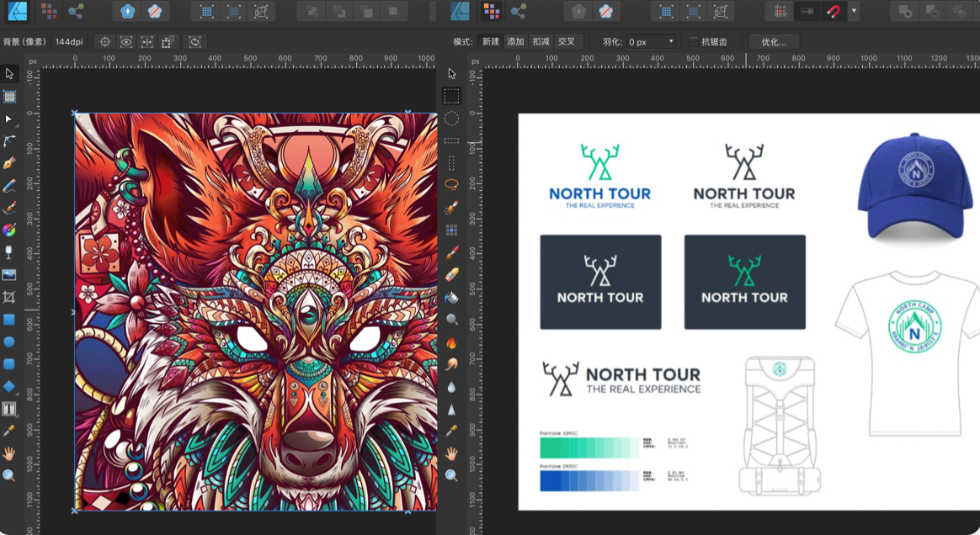
Task: Open the Color Picker gradient wheel tool
Action: click(x=9, y=230)
